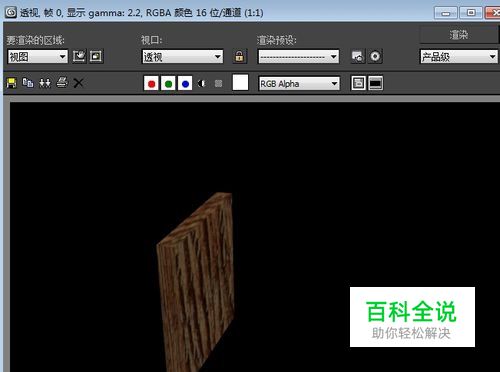Maximize the rendered frame window
This screenshot has width=500, height=372.
coord(471,13)
